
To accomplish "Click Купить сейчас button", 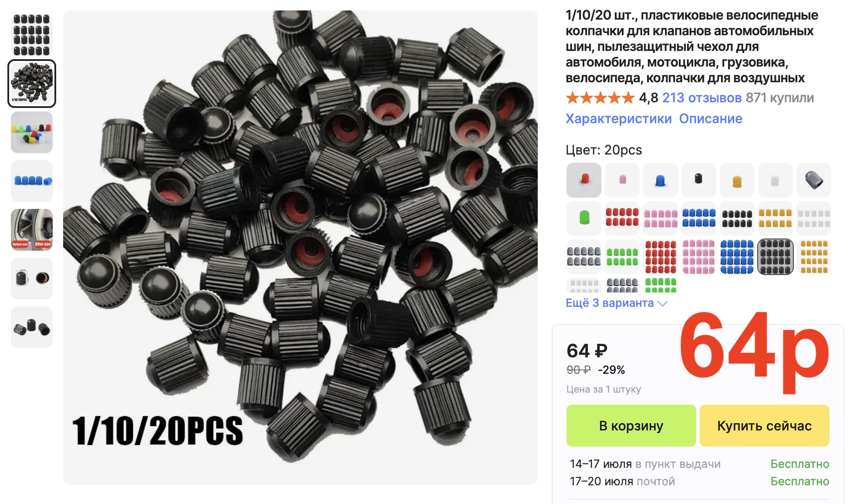I will (x=764, y=426).
